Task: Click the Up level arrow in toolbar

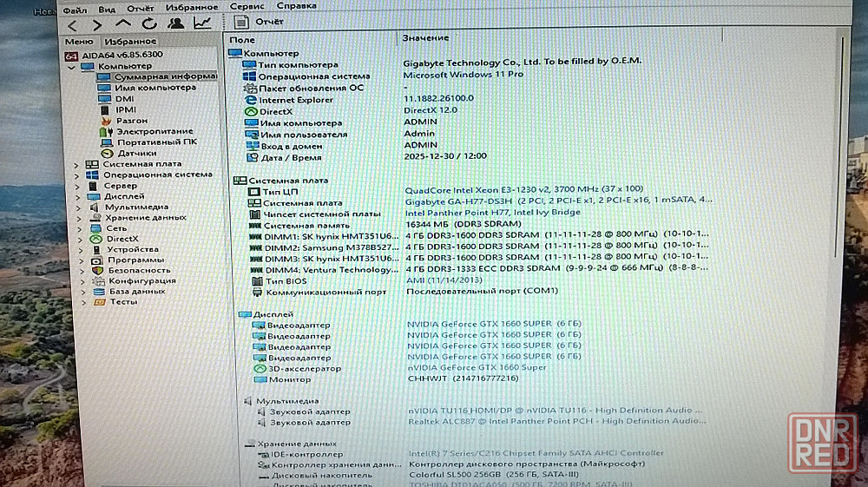Action: click(123, 23)
